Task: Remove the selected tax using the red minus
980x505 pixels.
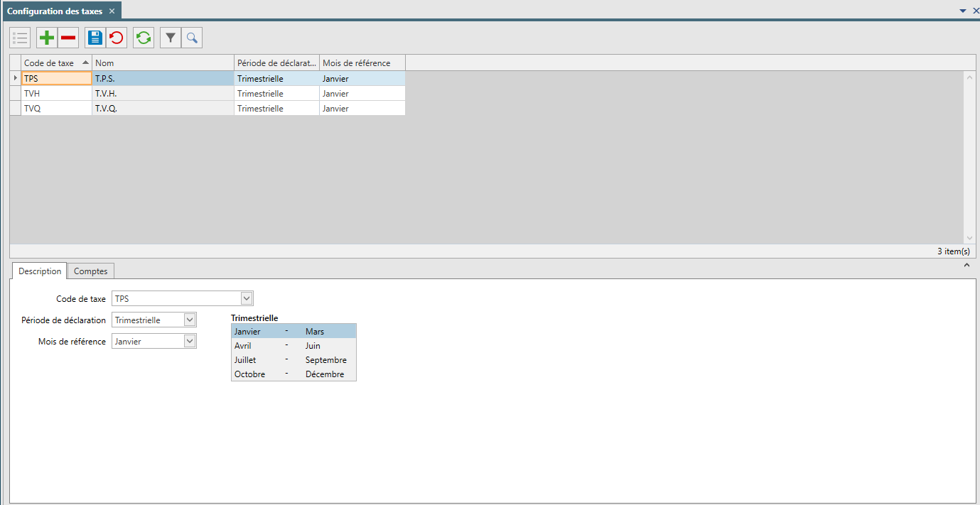Action: click(68, 38)
